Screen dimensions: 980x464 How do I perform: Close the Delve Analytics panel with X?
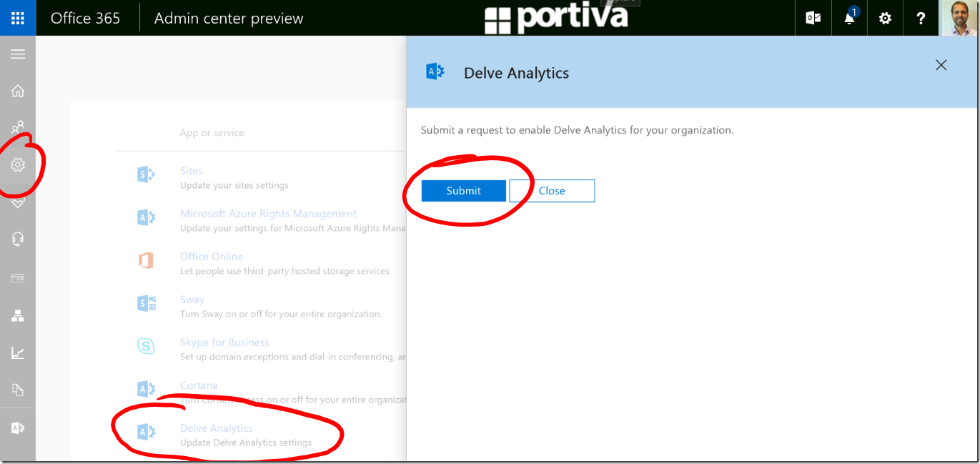(941, 65)
